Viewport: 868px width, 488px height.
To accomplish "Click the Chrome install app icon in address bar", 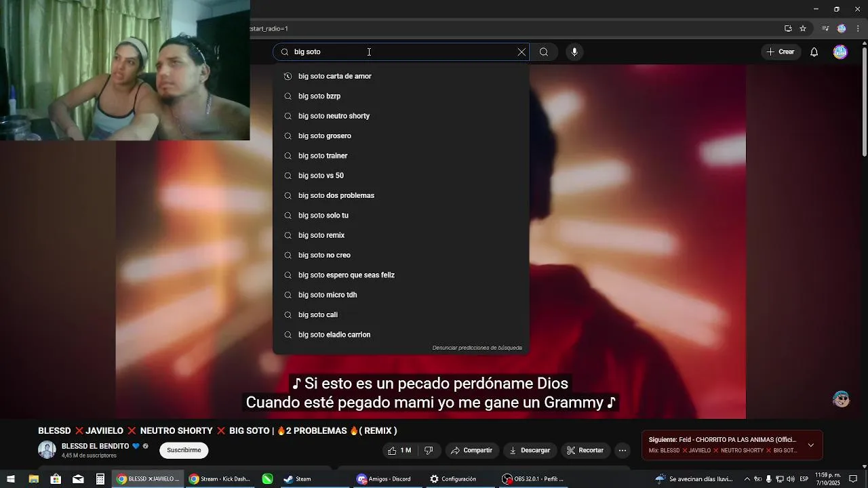I will coord(788,28).
